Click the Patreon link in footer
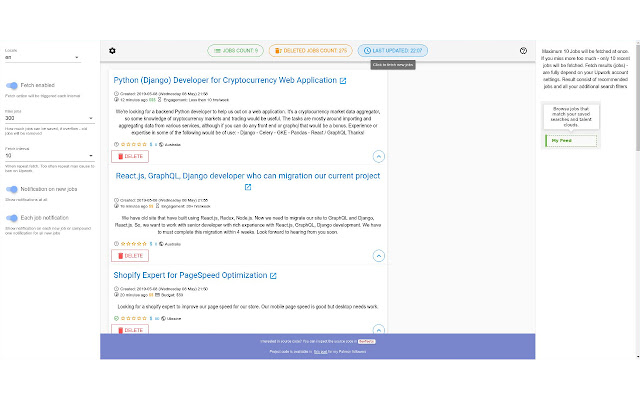Image resolution: width=640 pixels, height=400 pixels. pyautogui.click(x=320, y=351)
